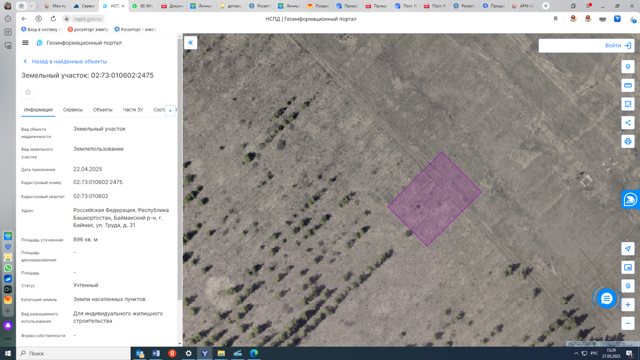Image resolution: width=640 pixels, height=360 pixels.
Task: Click the purple highlighted land parcel
Action: tap(434, 199)
